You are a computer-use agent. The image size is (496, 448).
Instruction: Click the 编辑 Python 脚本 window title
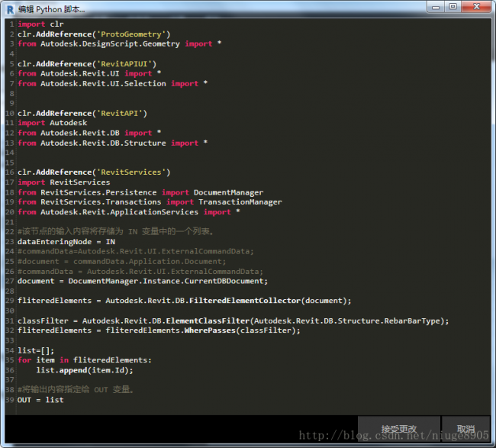[51, 8]
